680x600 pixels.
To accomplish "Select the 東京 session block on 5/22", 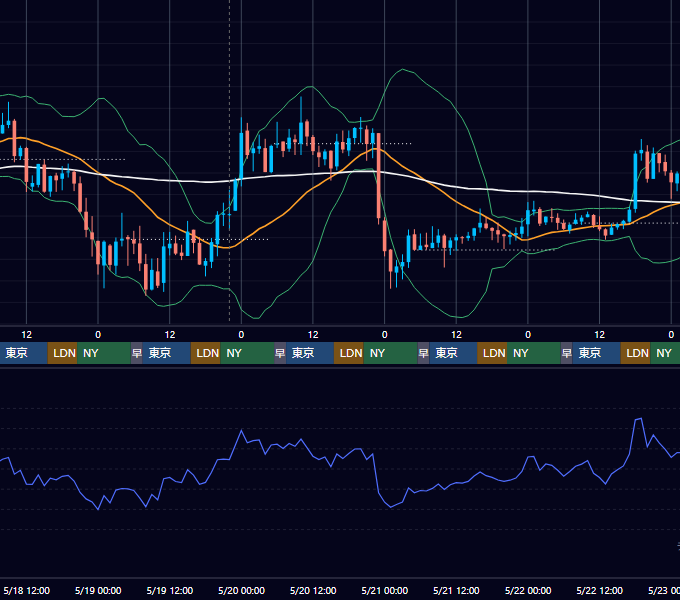I will coord(596,353).
